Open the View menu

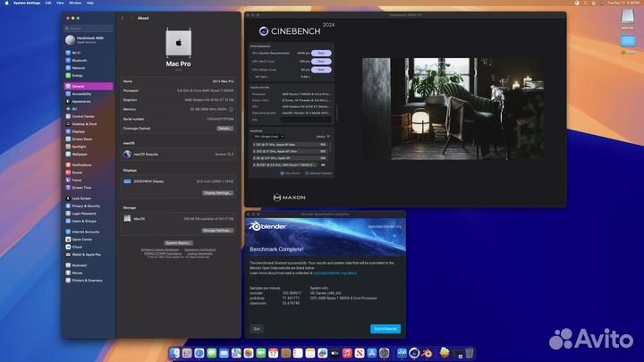click(60, 3)
